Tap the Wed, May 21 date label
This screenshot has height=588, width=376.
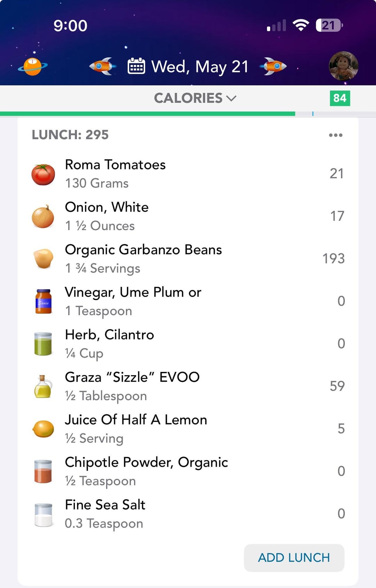point(200,66)
